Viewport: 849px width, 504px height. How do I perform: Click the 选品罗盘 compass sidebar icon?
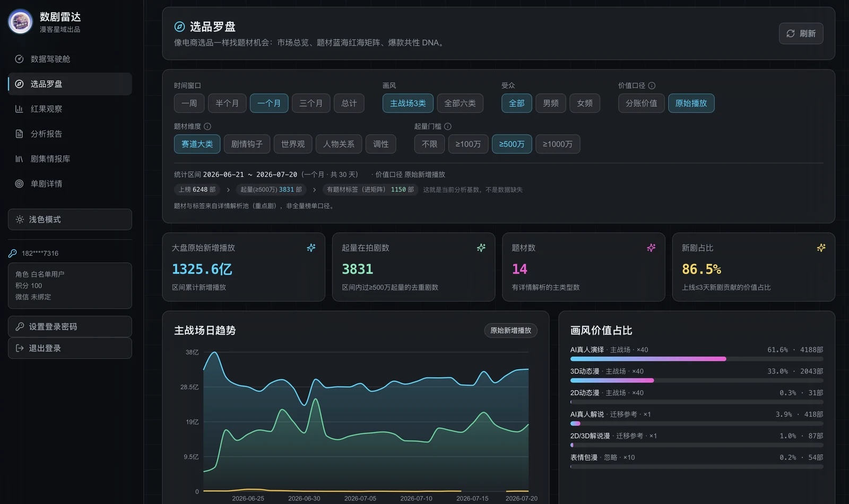19,84
